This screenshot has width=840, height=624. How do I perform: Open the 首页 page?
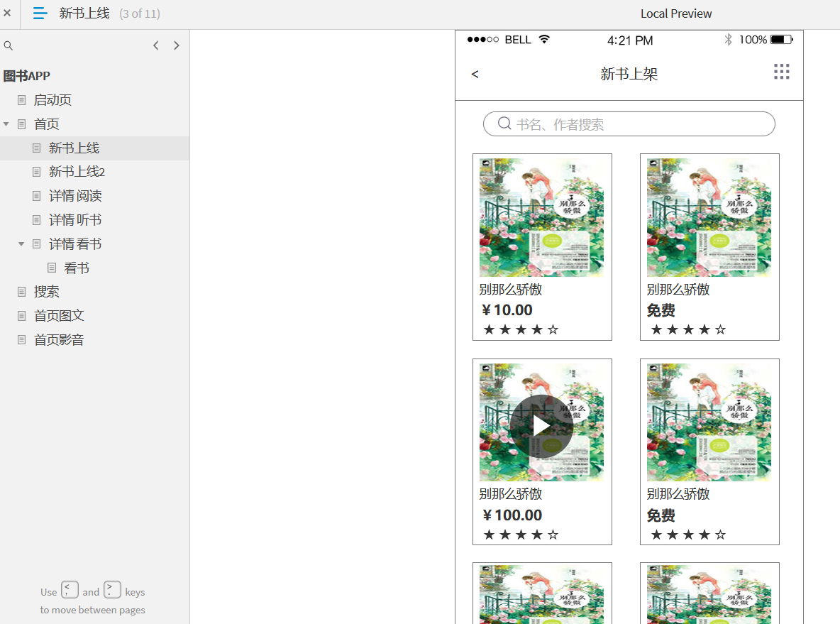click(46, 124)
